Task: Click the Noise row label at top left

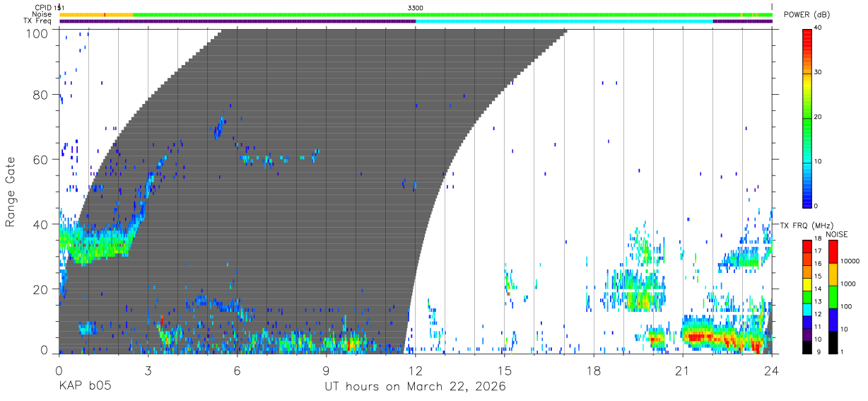Action: 42,14
